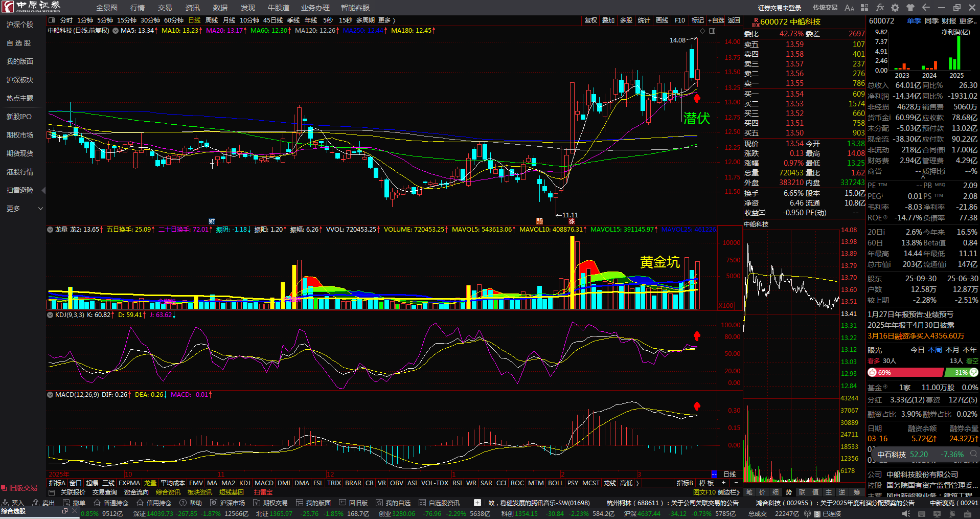Viewport: 980px width, 519px height.
Task: Toggle 复权 price adjustment
Action: [590, 20]
